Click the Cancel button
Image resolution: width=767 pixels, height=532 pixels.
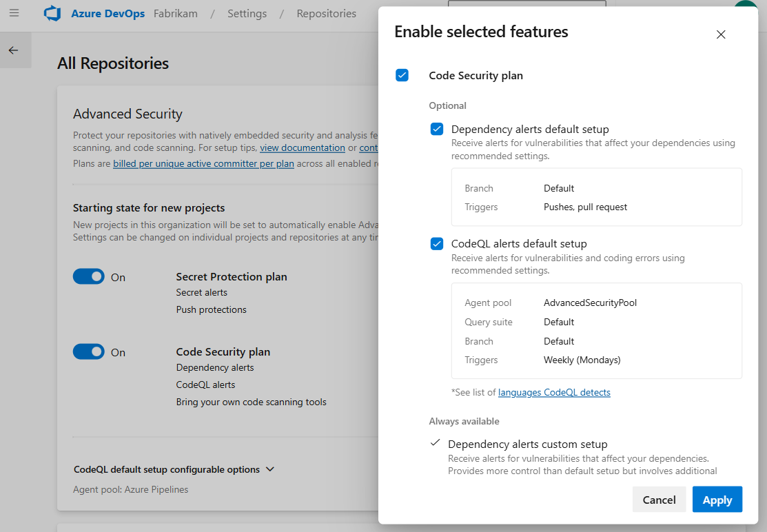pos(659,500)
